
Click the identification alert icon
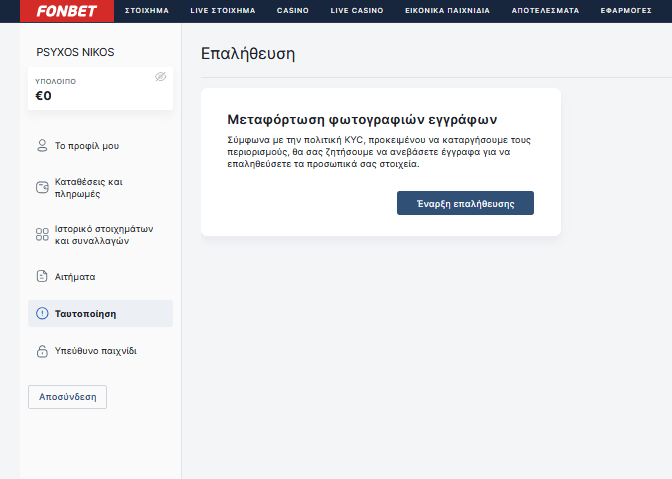[42, 313]
